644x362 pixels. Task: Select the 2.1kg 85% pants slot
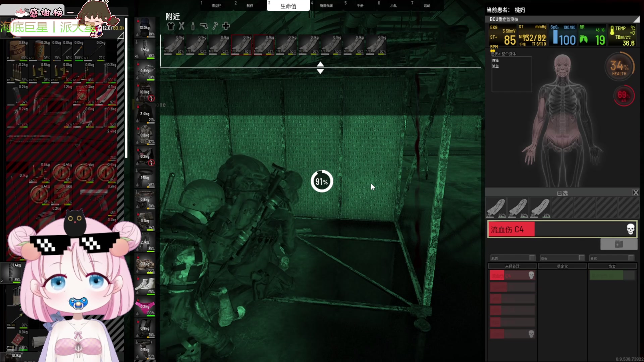(x=145, y=242)
